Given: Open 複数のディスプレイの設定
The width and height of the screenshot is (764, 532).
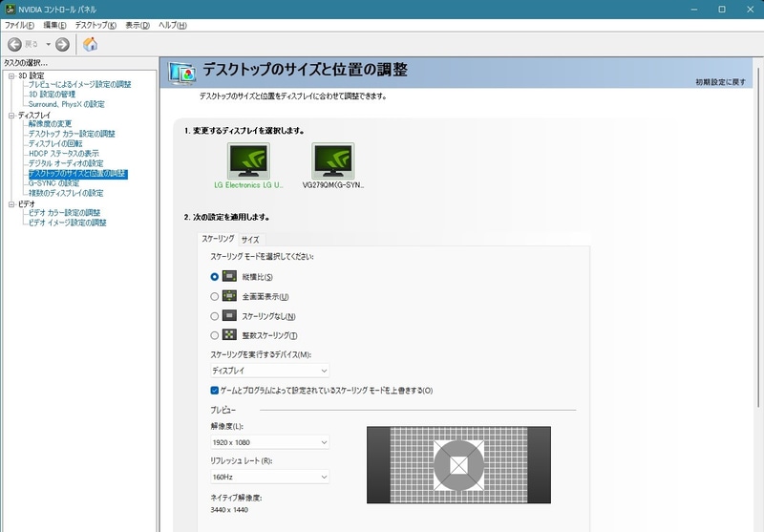Looking at the screenshot, I should 66,193.
